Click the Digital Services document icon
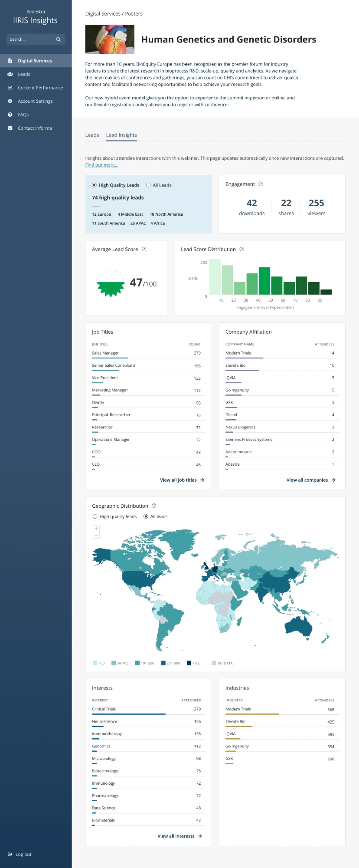Image resolution: width=359 pixels, height=868 pixels. click(10, 61)
